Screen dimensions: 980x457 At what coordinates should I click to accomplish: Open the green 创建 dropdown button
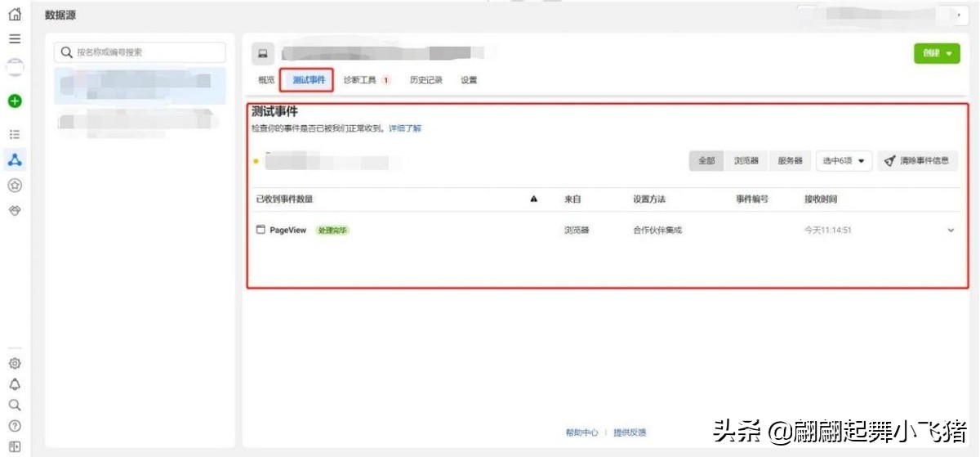pos(937,53)
